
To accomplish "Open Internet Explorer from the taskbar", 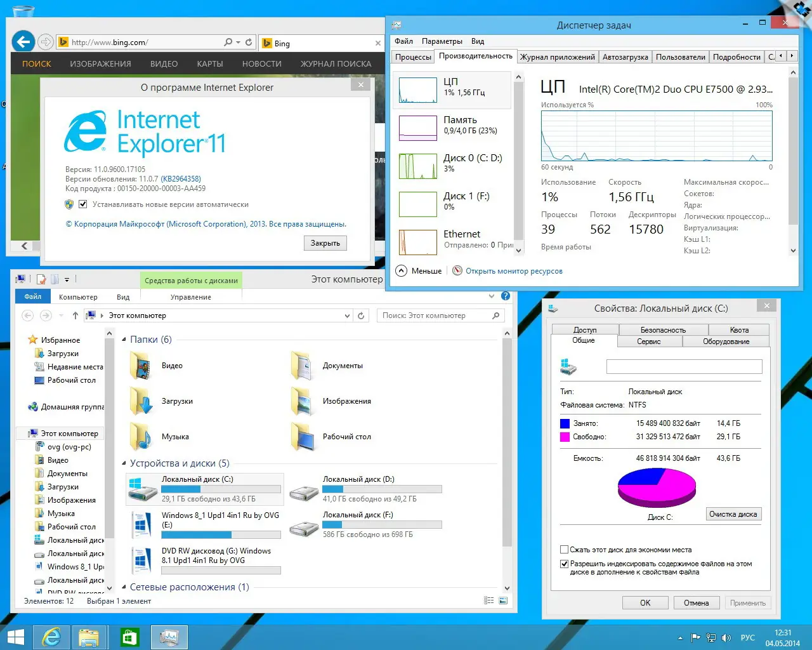I will click(x=51, y=637).
